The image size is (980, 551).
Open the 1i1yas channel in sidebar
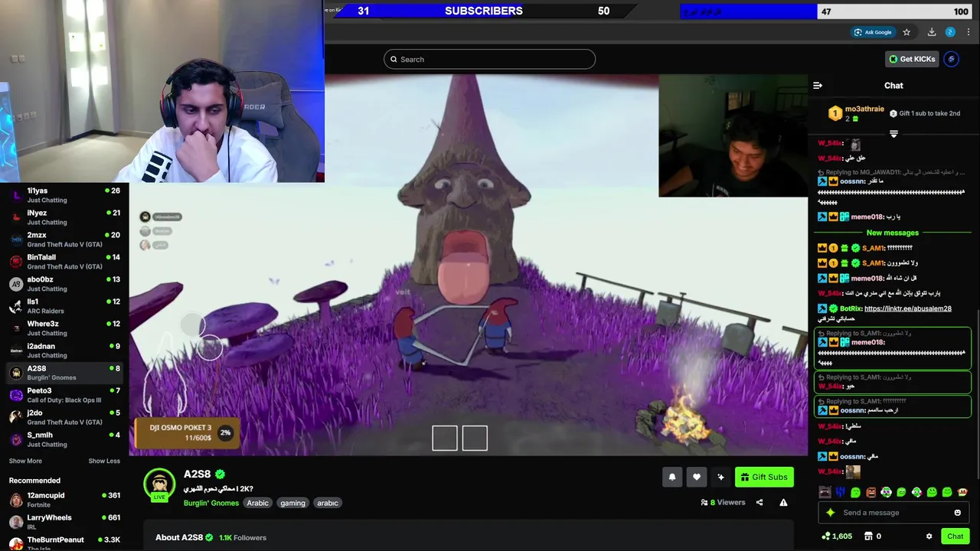coord(64,195)
